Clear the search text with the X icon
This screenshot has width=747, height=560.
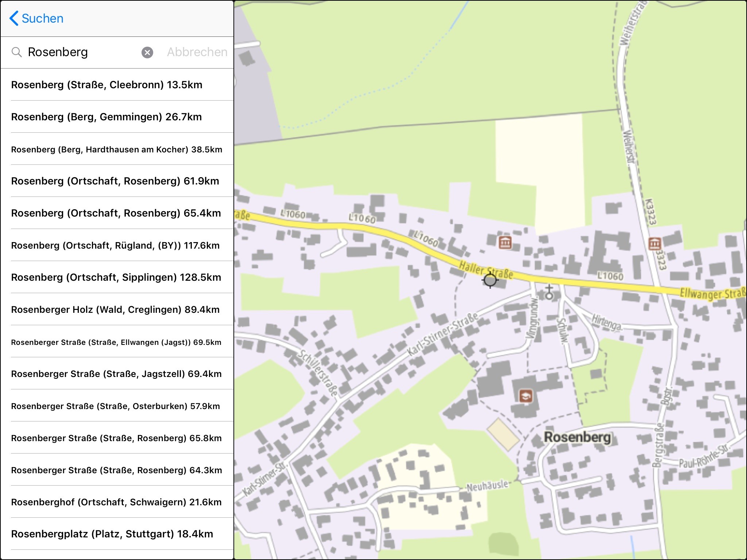coord(147,52)
